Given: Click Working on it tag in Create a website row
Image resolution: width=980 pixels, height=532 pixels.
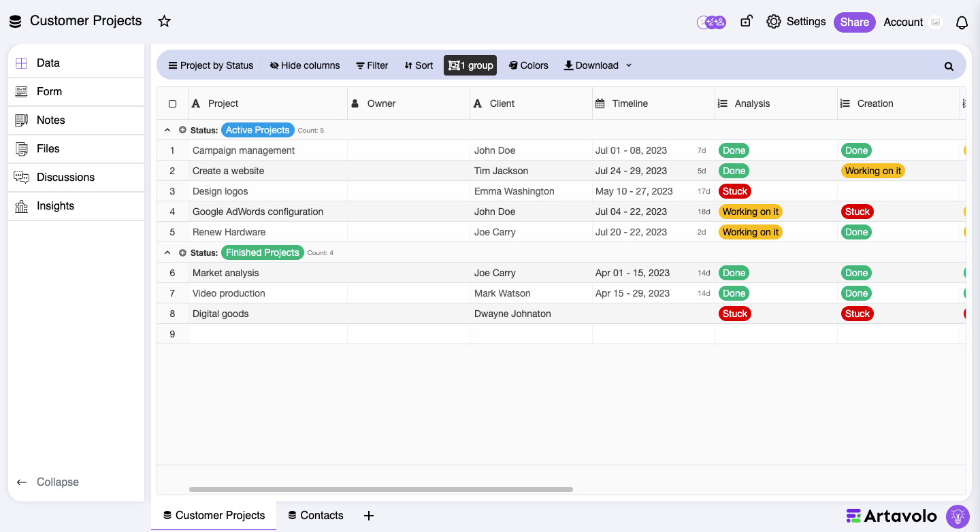Looking at the screenshot, I should coord(873,171).
